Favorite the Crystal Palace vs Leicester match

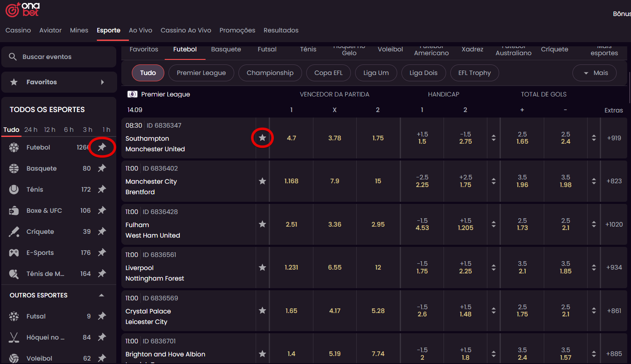[x=262, y=310]
